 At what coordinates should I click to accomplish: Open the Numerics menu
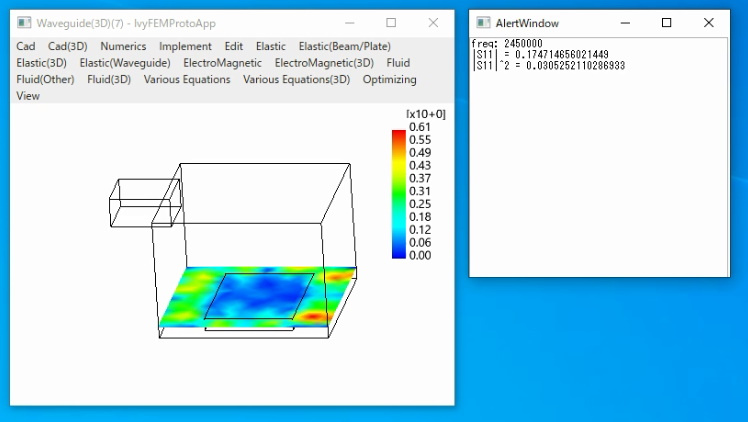point(123,46)
